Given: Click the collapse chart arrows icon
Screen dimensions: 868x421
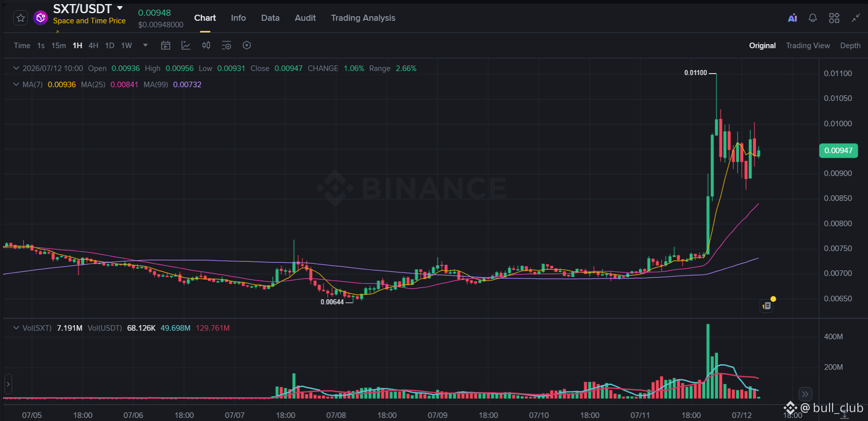Looking at the screenshot, I should 856,18.
